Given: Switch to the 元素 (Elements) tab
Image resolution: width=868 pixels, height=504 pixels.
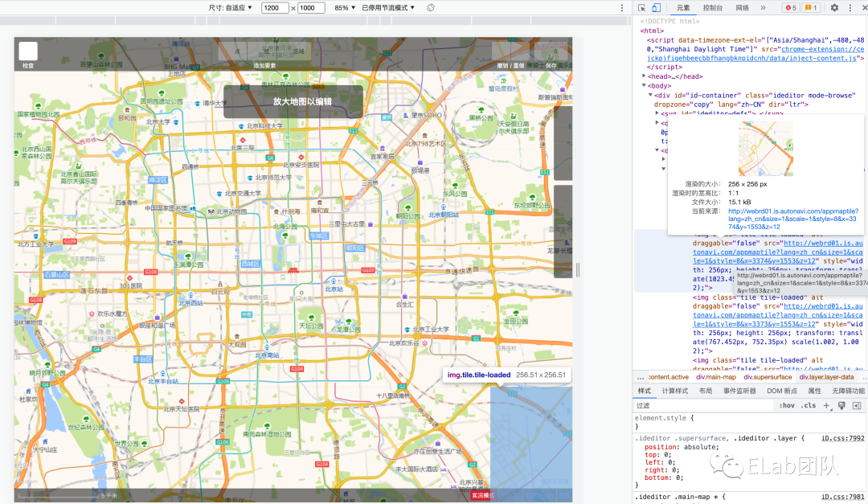Looking at the screenshot, I should pos(683,8).
